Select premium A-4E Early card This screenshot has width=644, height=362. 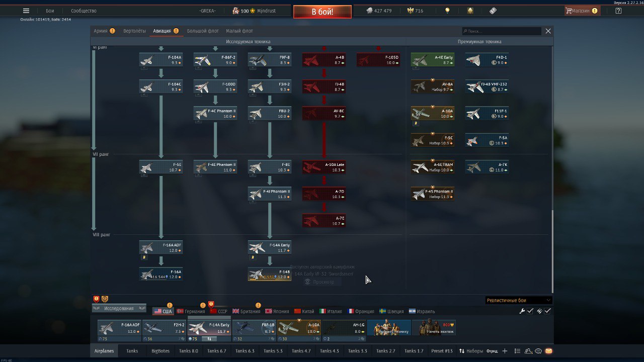[433, 60]
